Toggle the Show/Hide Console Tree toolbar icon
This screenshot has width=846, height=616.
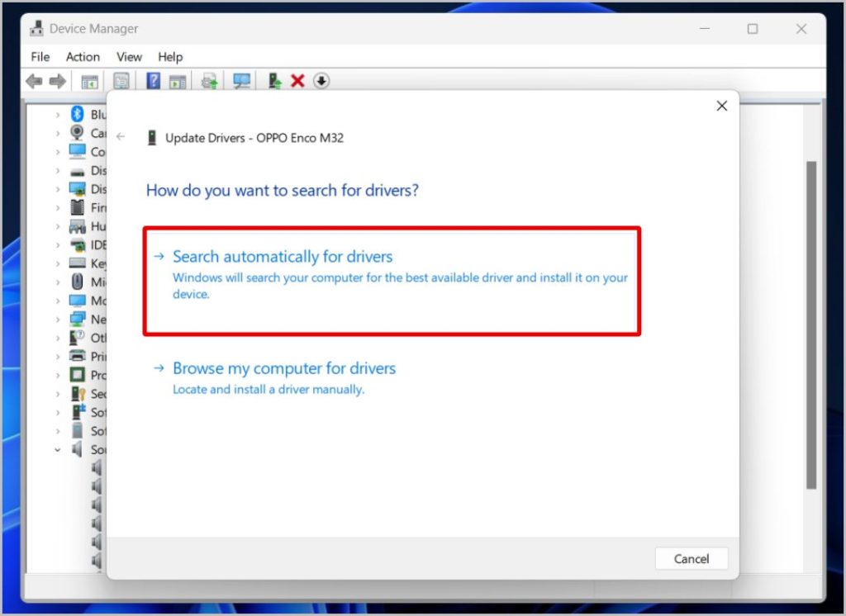pyautogui.click(x=89, y=82)
